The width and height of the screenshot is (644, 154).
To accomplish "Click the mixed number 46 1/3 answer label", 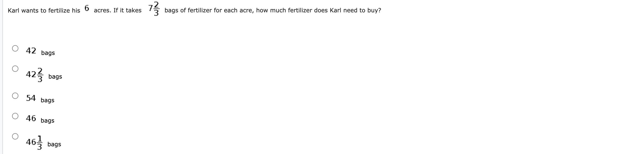I will [34, 142].
